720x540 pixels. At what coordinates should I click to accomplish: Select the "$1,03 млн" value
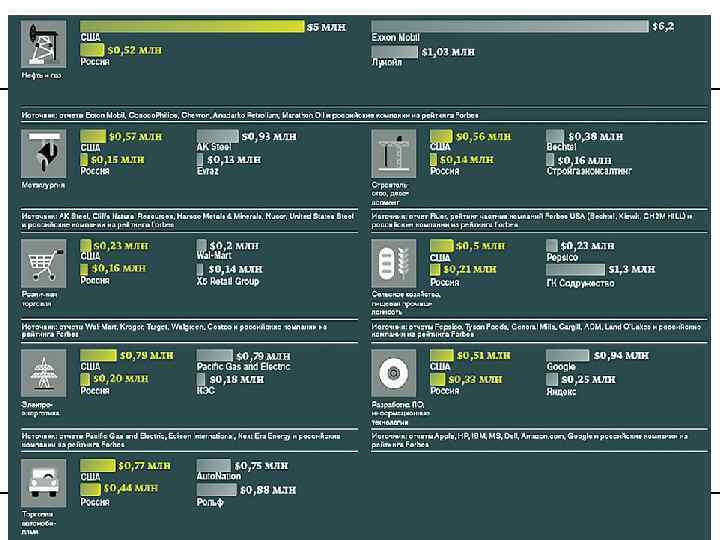(448, 52)
